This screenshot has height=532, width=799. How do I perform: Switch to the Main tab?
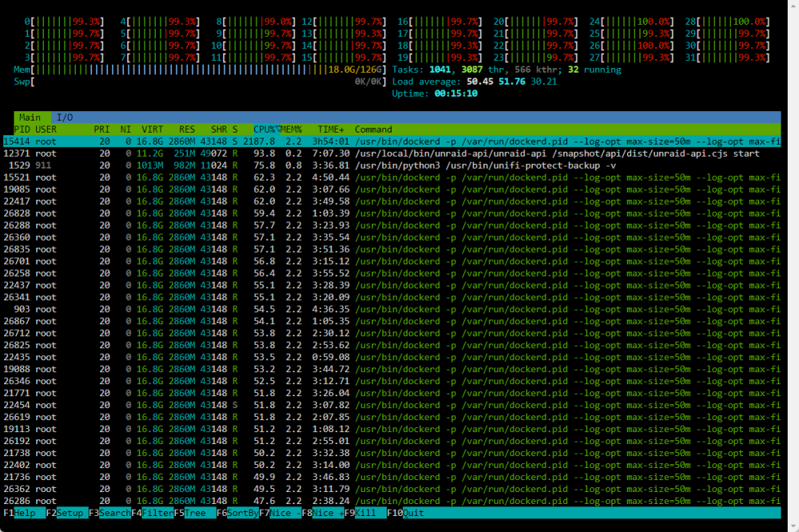pyautogui.click(x=30, y=117)
